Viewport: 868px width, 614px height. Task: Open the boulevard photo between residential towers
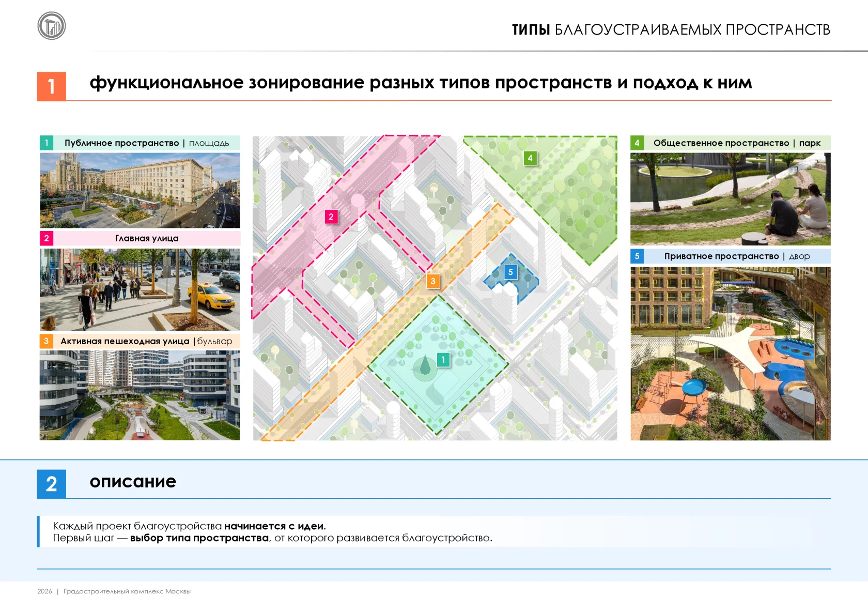click(x=140, y=395)
